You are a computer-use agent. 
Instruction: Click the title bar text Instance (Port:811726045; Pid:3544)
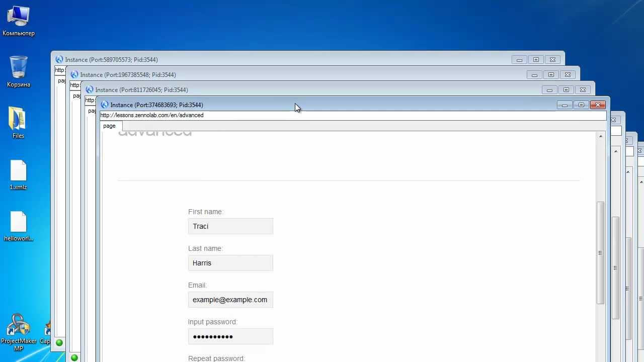pyautogui.click(x=141, y=90)
